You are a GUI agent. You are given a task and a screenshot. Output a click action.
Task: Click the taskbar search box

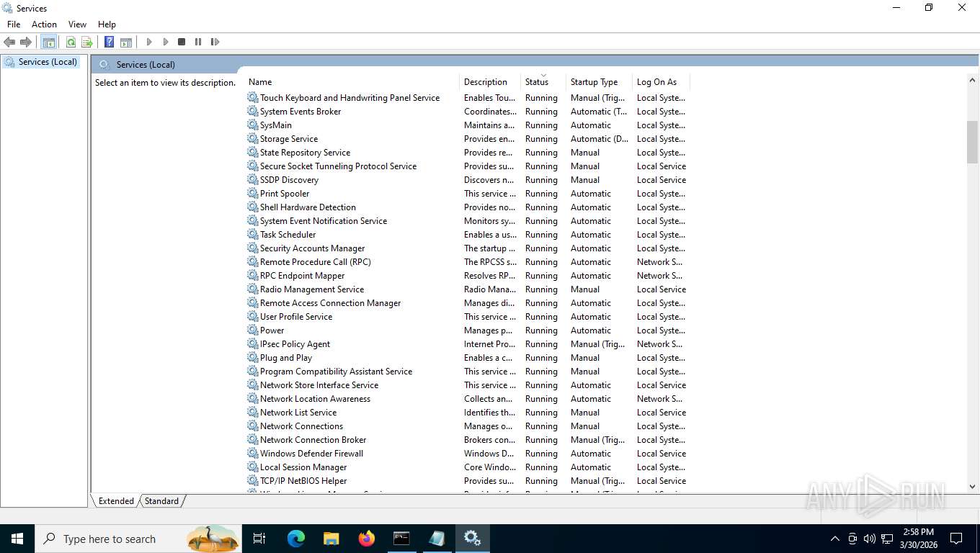(138, 539)
